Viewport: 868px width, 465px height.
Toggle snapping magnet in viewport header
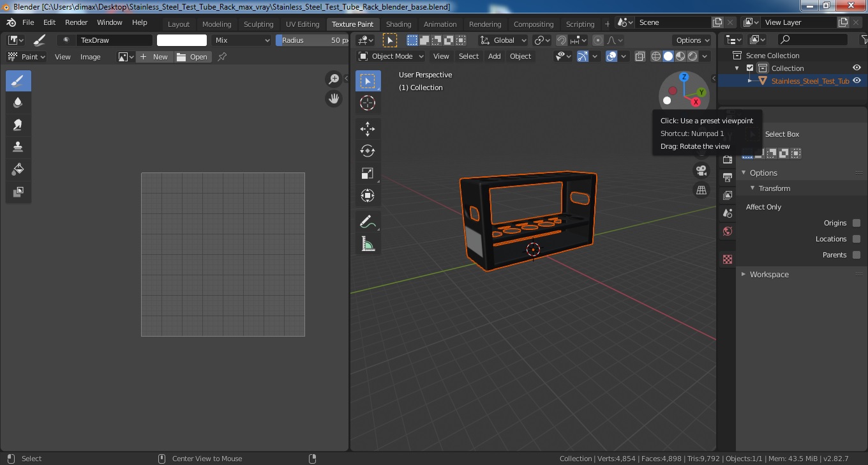point(562,40)
